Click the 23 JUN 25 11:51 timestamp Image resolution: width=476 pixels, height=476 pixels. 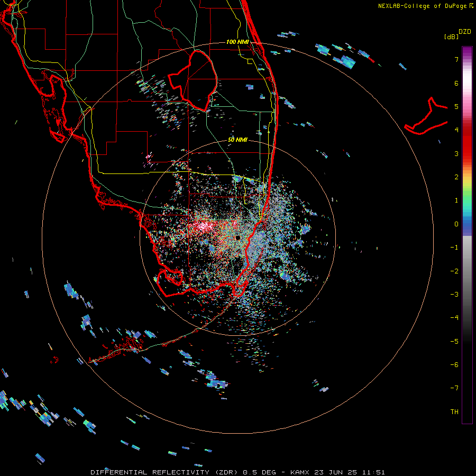(349, 472)
